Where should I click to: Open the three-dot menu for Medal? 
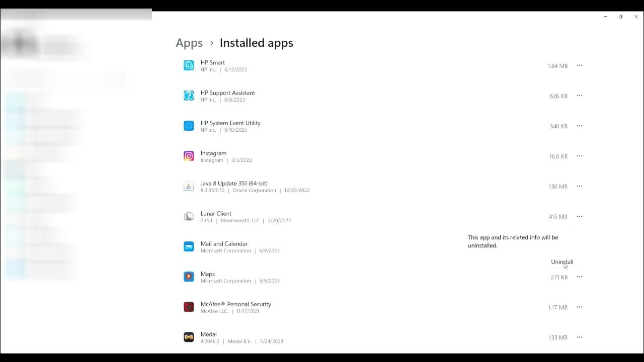coord(579,337)
